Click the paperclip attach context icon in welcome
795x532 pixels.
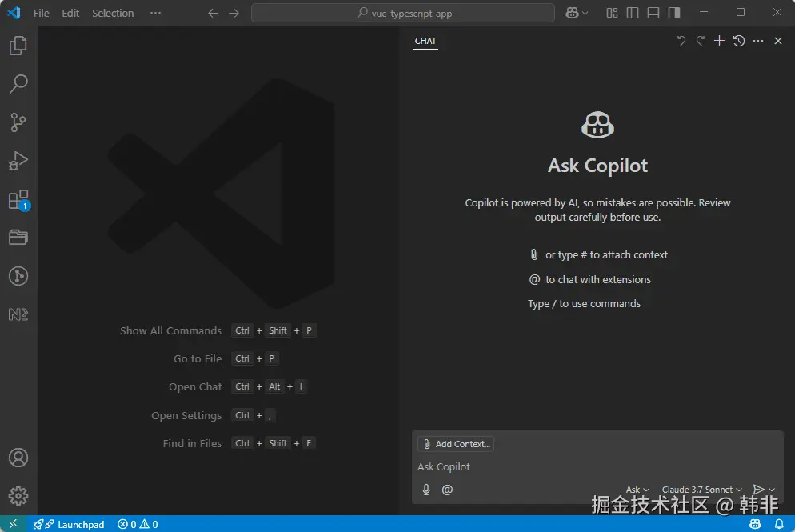pyautogui.click(x=534, y=254)
